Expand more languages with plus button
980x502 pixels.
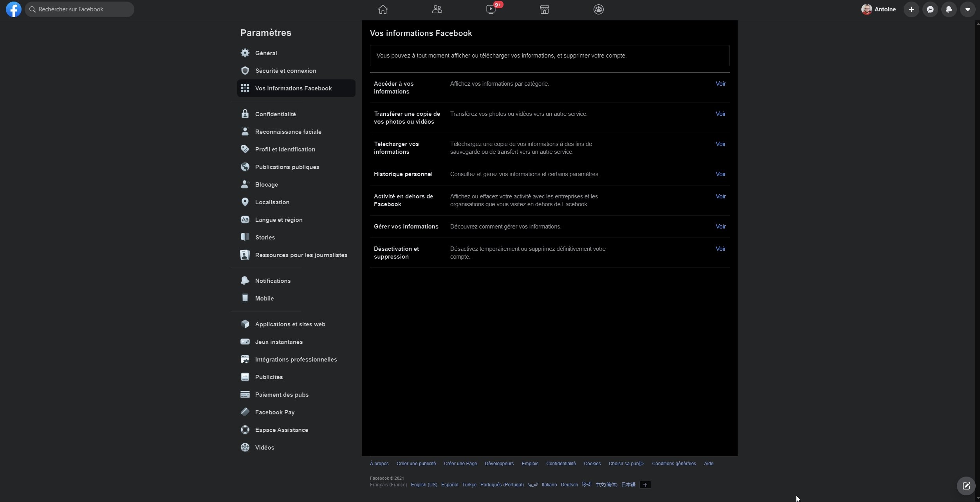(645, 485)
